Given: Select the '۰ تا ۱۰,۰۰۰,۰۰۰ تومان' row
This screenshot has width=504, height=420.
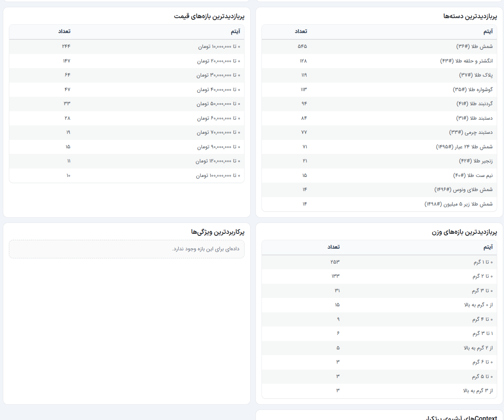Looking at the screenshot, I should [127, 46].
